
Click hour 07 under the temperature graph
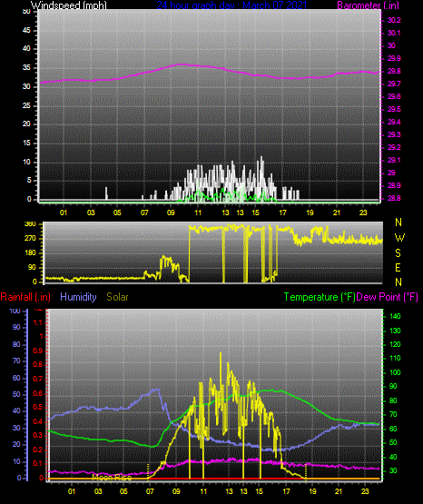[150, 491]
